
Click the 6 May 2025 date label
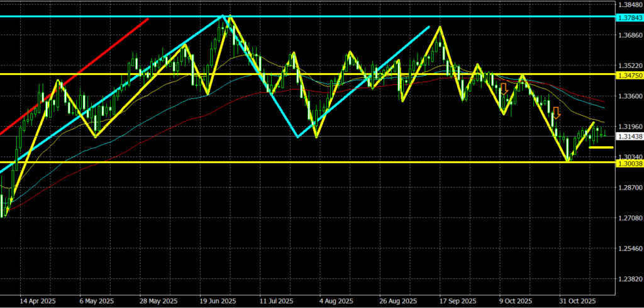pyautogui.click(x=97, y=301)
